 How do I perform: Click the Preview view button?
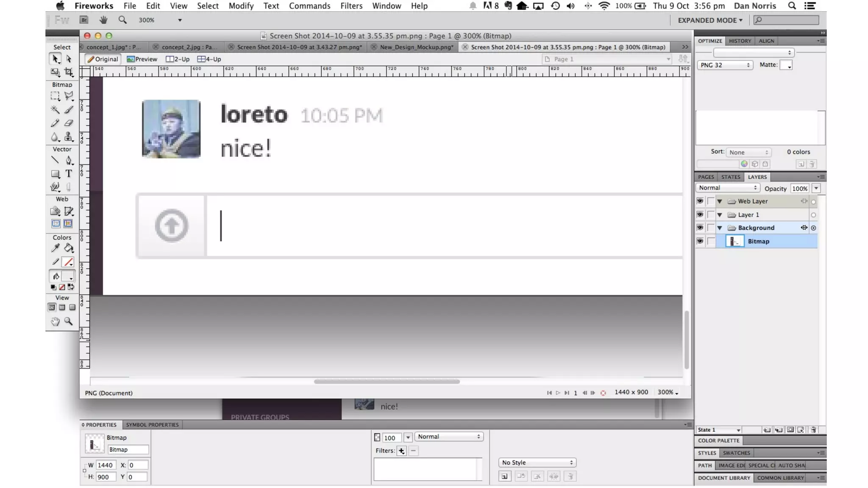(142, 59)
